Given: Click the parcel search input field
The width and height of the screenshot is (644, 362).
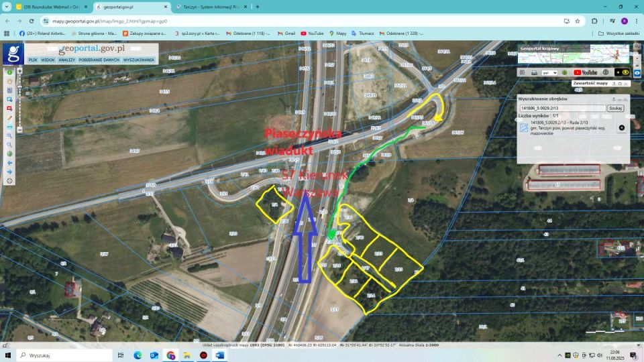Looking at the screenshot, I should click(x=563, y=109).
